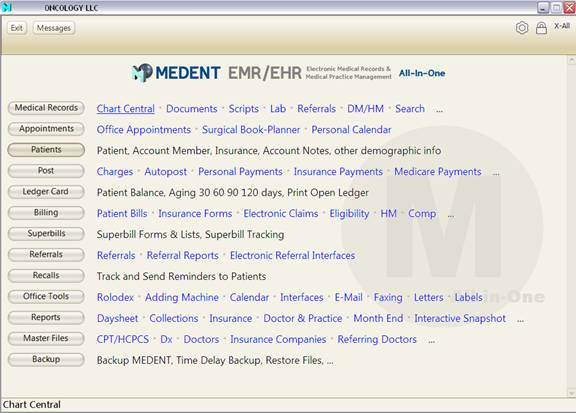Screen dimensions: 576x413
Task: Expand more options in Billing row
Action: click(x=451, y=215)
